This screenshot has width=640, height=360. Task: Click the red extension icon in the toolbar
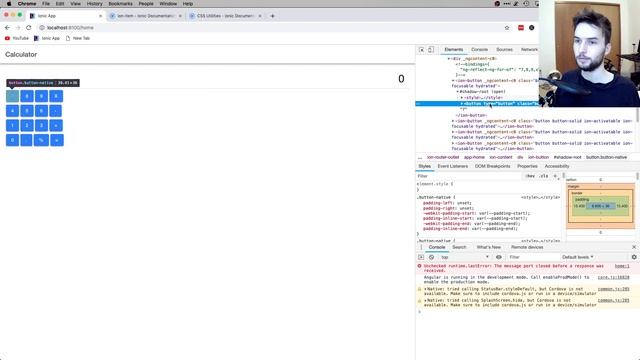tap(521, 28)
